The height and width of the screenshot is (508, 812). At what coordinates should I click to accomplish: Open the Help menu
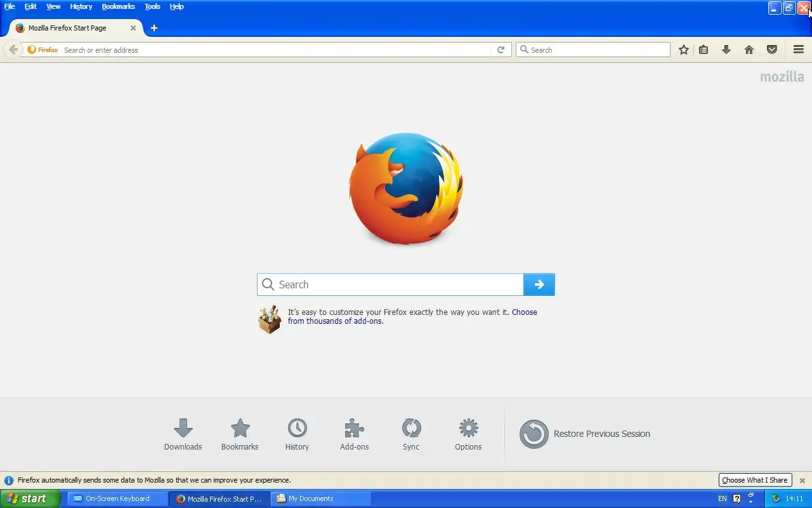point(177,6)
